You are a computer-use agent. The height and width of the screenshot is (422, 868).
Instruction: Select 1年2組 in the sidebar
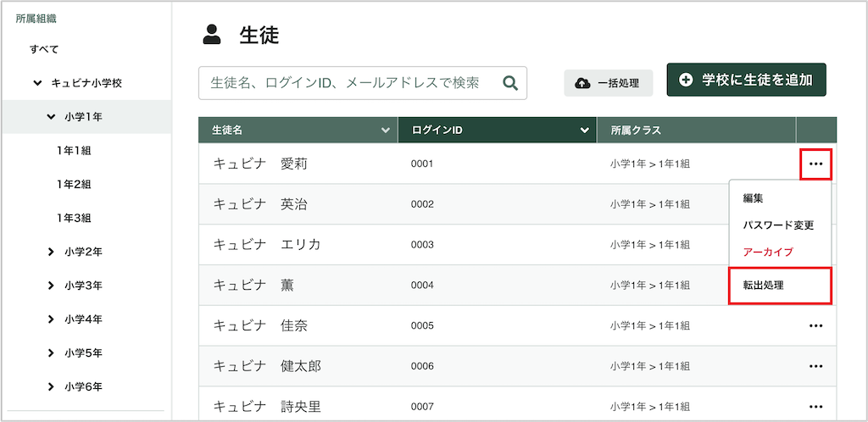click(74, 184)
